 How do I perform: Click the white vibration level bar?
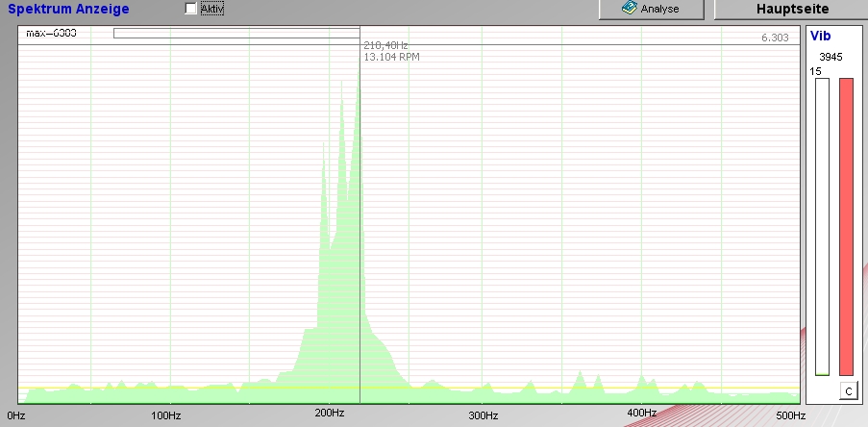pos(822,227)
